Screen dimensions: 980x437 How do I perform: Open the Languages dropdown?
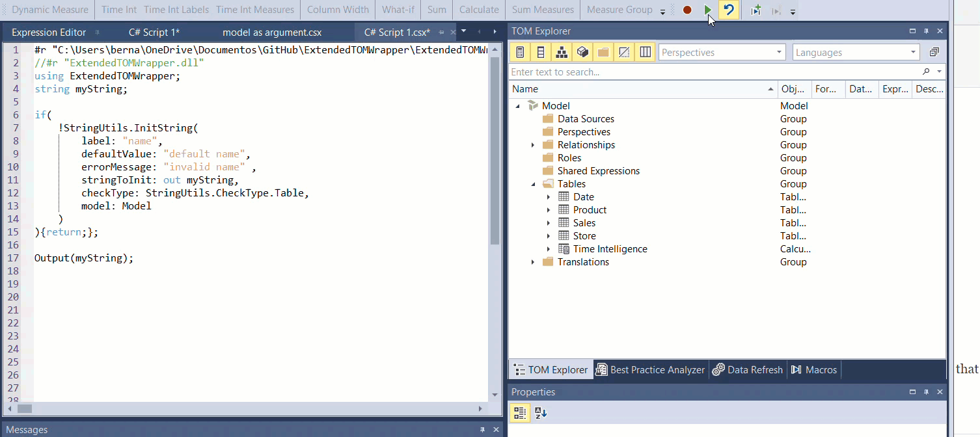855,53
